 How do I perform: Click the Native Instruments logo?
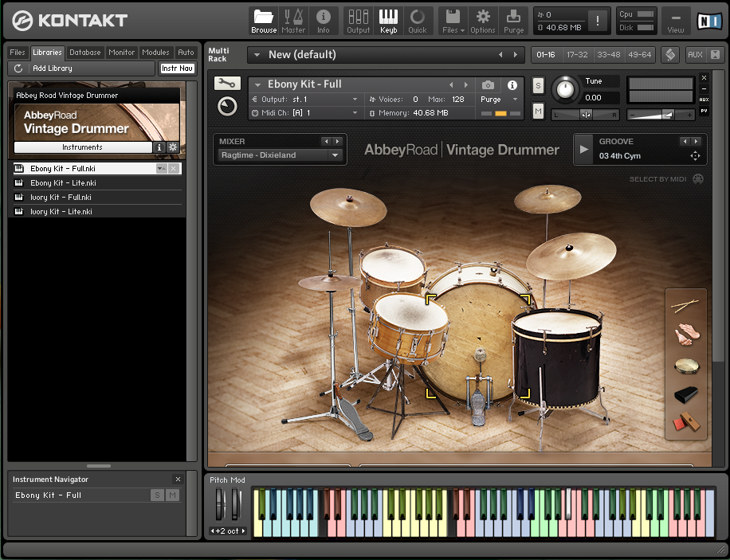(709, 21)
